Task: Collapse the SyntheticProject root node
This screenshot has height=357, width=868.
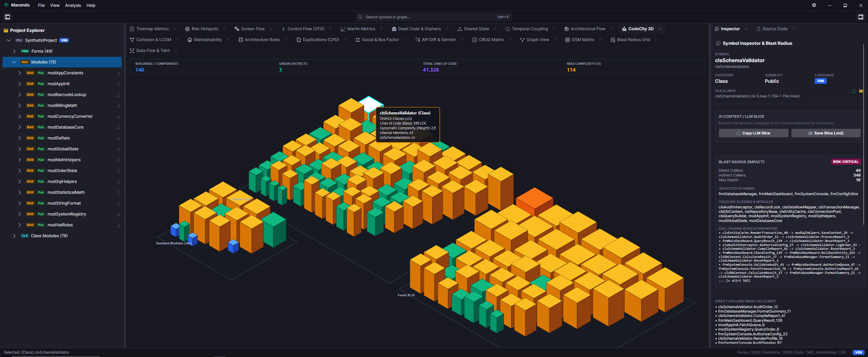Action: pos(9,40)
